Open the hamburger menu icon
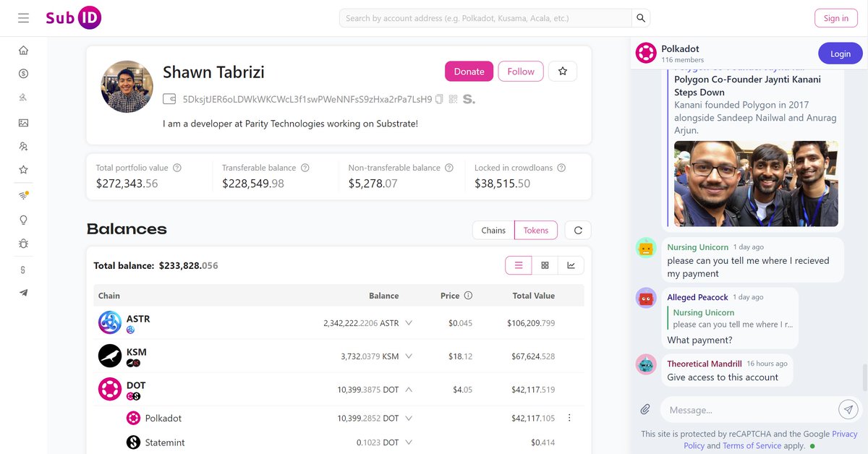Screen dimensions: 868x454 23,18
